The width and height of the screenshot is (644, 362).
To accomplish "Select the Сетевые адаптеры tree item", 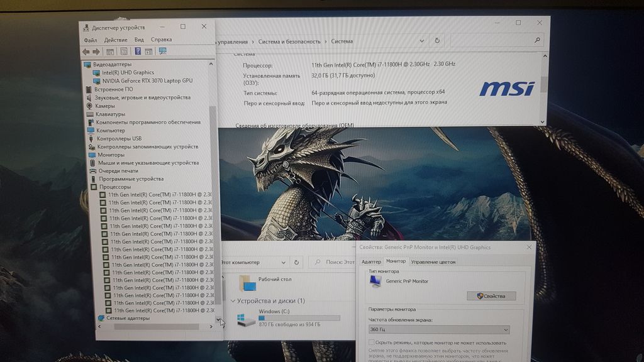I will [x=128, y=319].
